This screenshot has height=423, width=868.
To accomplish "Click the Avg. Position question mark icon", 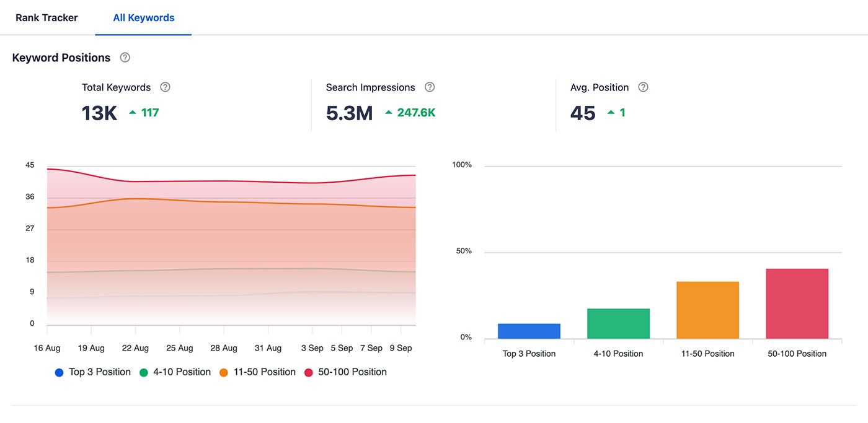I will tap(643, 87).
